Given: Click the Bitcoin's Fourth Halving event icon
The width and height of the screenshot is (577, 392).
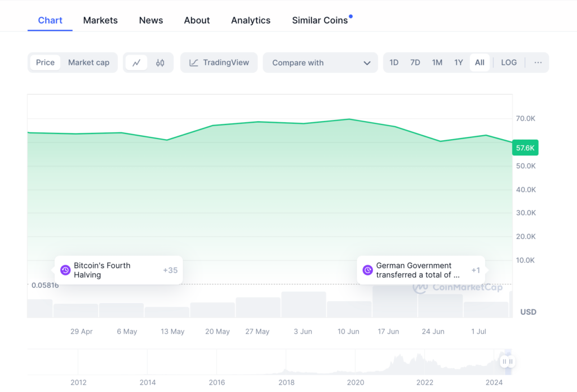Looking at the screenshot, I should (x=65, y=270).
